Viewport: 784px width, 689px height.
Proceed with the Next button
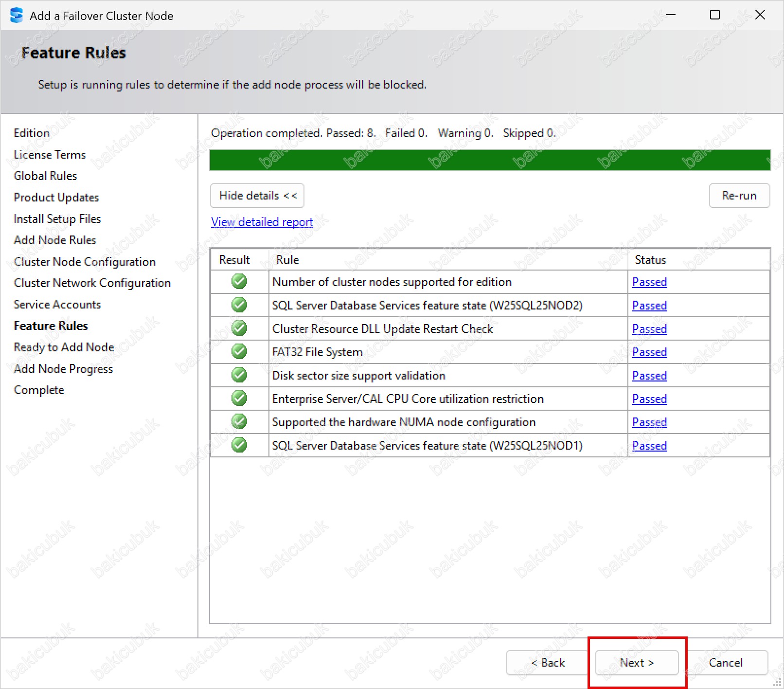tap(637, 663)
